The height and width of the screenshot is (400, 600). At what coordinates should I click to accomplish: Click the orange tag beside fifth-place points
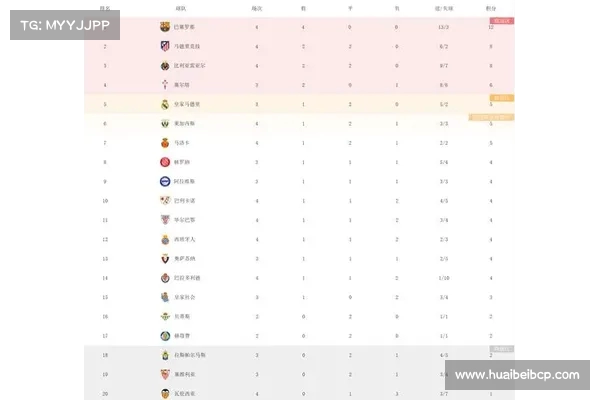point(502,98)
